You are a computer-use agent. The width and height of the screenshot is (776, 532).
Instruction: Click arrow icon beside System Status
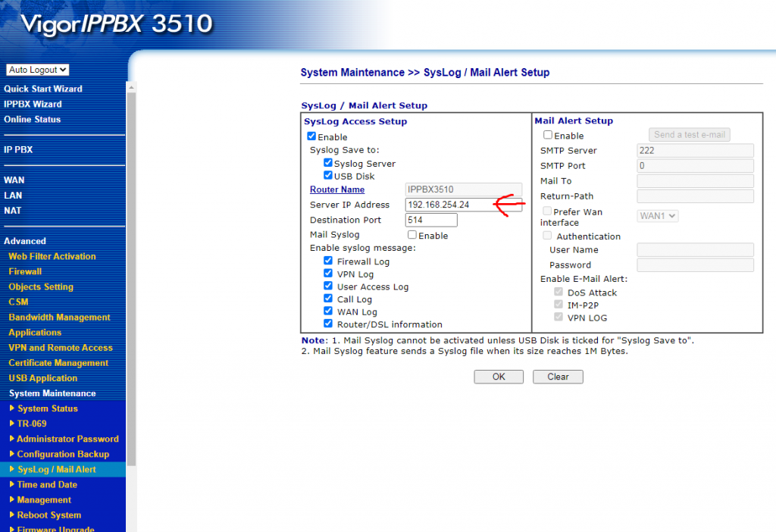12,408
